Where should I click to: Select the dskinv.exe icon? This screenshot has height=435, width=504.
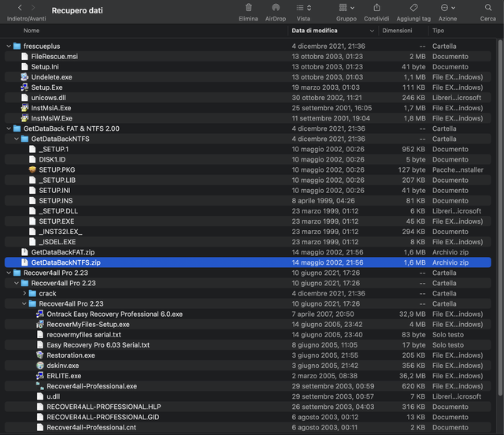[x=40, y=366]
